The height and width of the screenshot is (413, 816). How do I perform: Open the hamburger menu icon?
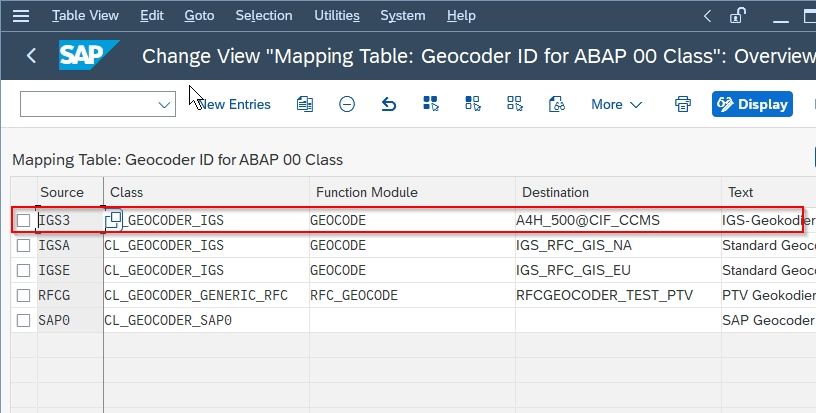click(21, 16)
